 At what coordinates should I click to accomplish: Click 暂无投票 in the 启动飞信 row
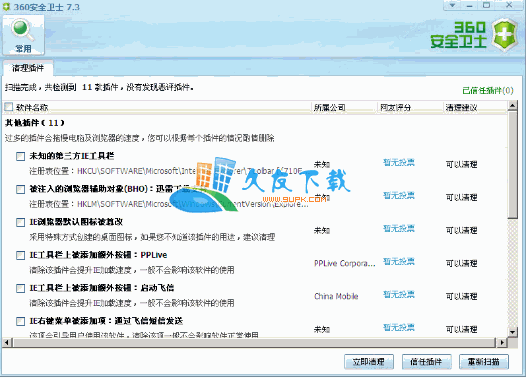[399, 294]
